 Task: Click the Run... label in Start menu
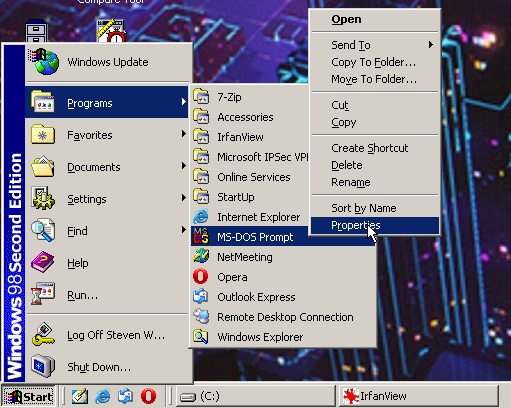[x=83, y=295]
